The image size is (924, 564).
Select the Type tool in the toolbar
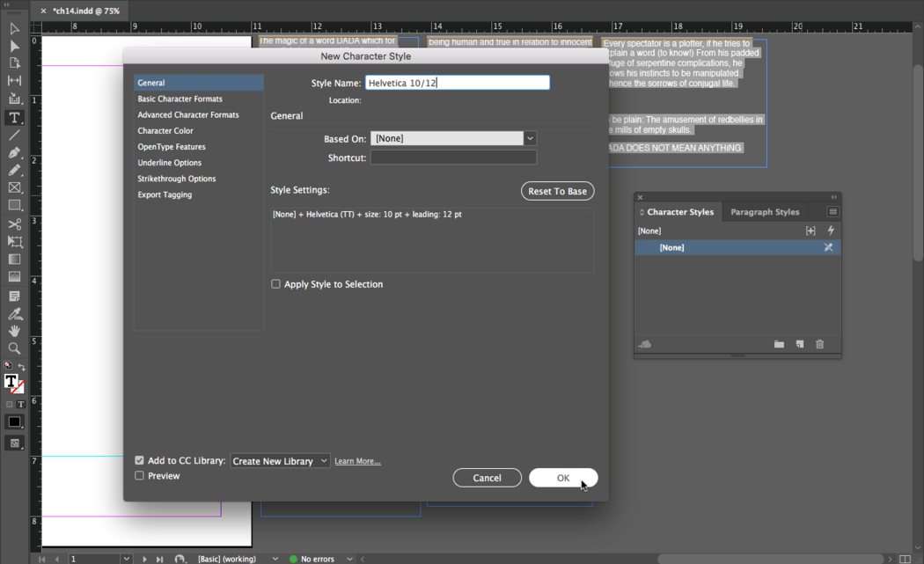coord(14,117)
